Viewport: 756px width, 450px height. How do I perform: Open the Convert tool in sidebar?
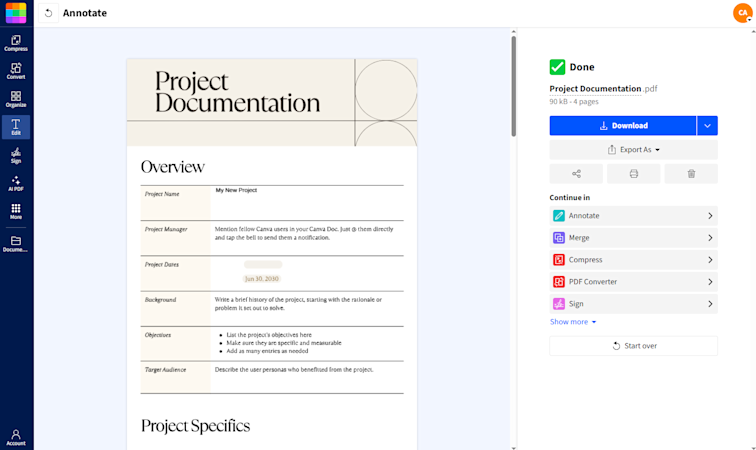[16, 71]
